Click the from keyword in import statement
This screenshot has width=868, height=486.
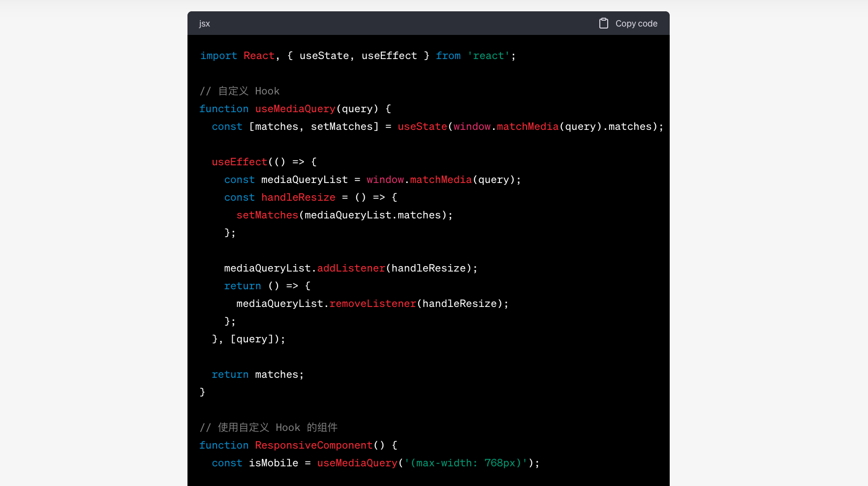[x=448, y=56]
